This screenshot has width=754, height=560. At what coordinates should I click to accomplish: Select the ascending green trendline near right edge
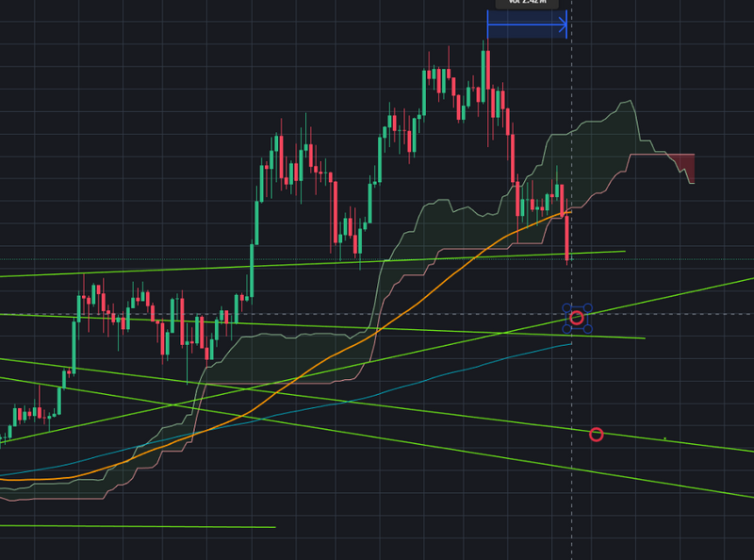(697, 288)
